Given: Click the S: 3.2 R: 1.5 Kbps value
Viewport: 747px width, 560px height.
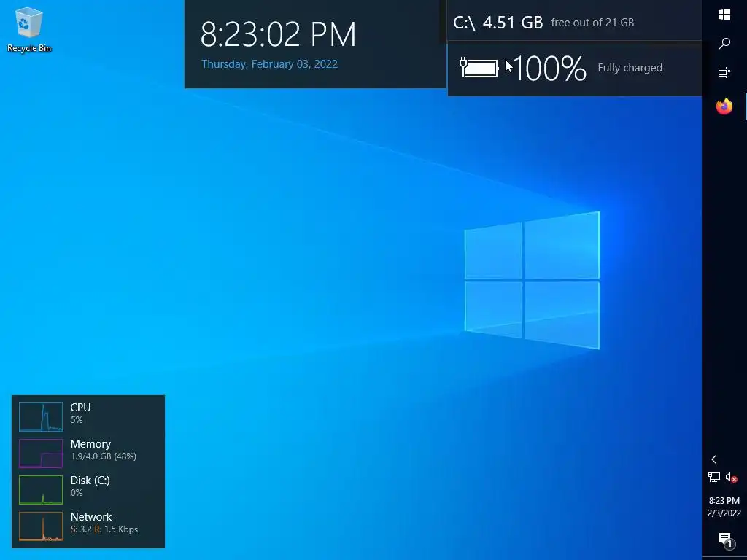Looking at the screenshot, I should 104,529.
